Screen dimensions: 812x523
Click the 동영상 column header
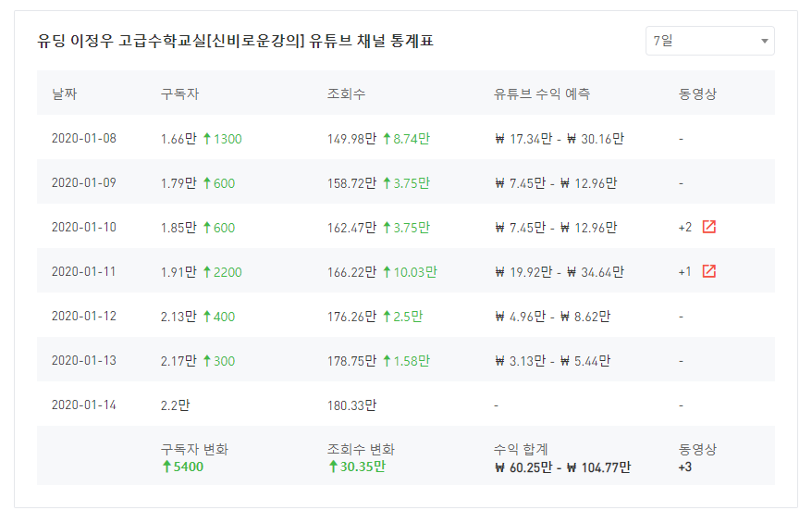[697, 93]
